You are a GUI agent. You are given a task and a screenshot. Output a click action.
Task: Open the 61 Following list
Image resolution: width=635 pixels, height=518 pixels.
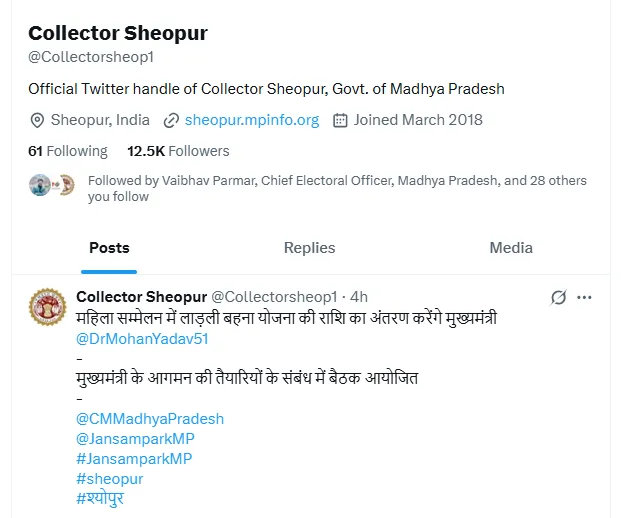(x=68, y=151)
